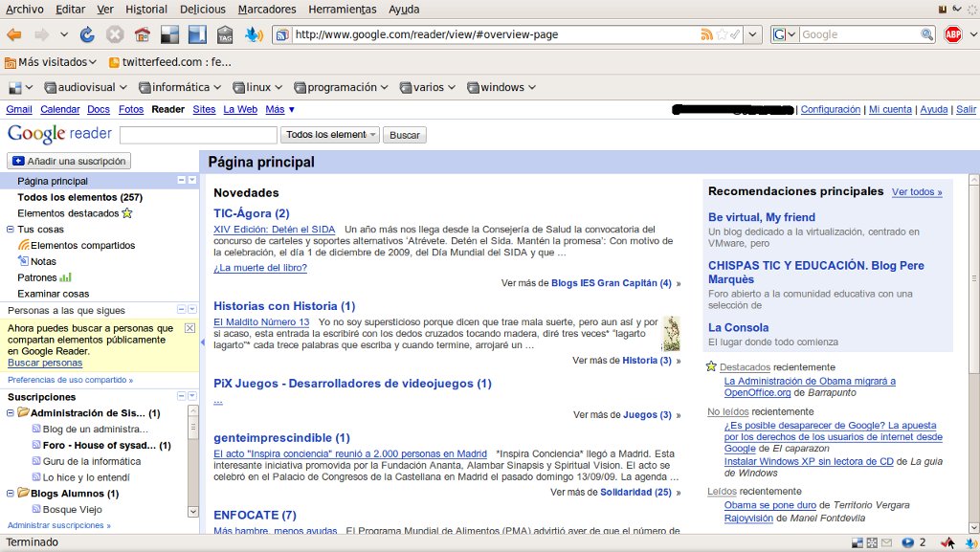Open the Más dropdown in Google bar
980x552 pixels.
point(279,109)
